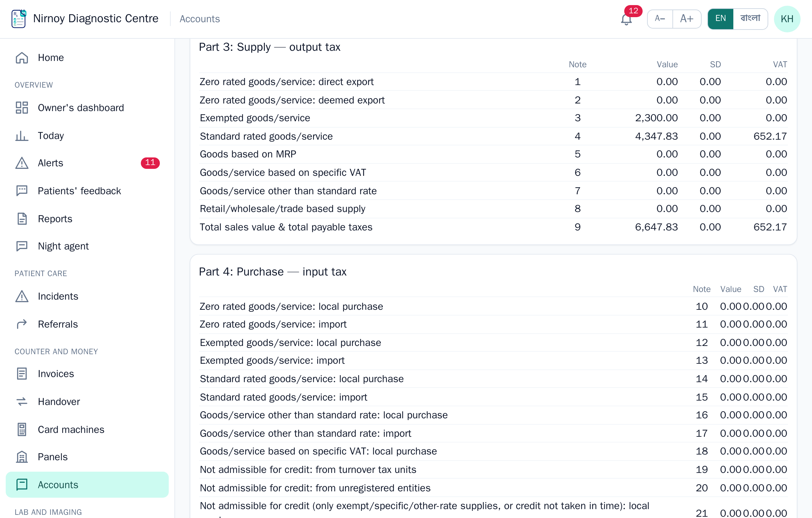Open the Handover arrows icon
Image resolution: width=812 pixels, height=518 pixels.
(x=22, y=402)
